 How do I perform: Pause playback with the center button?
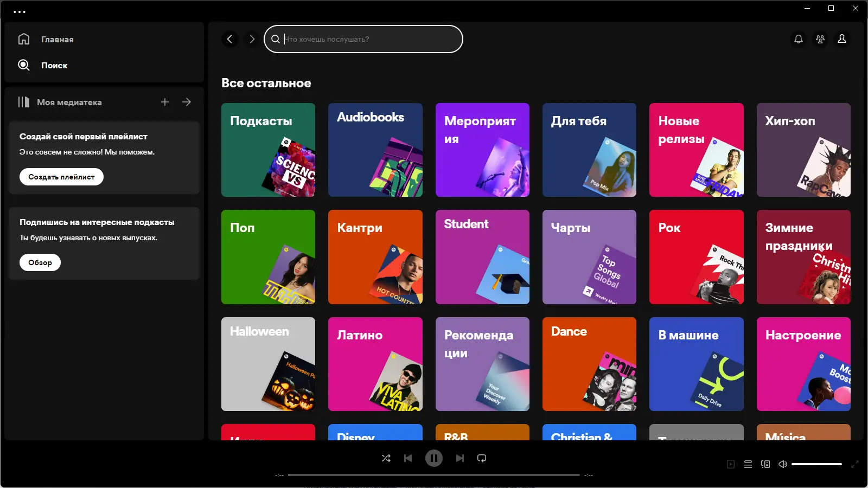click(434, 458)
